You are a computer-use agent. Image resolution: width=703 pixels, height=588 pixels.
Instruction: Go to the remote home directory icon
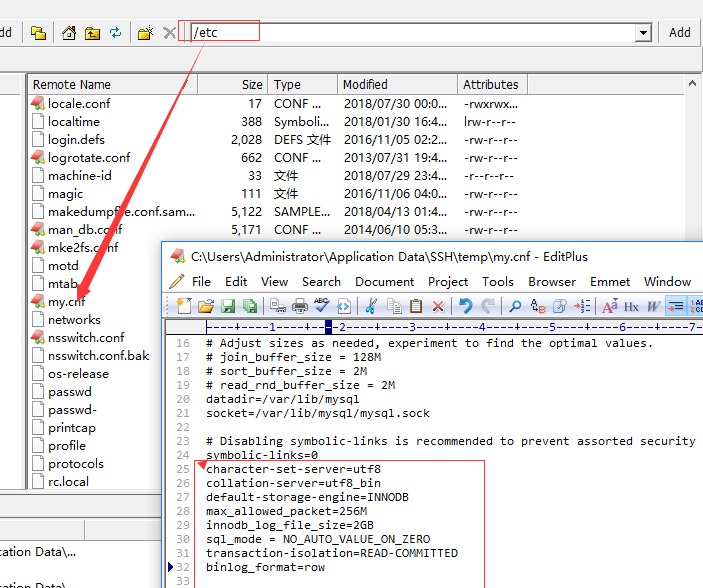pyautogui.click(x=69, y=33)
